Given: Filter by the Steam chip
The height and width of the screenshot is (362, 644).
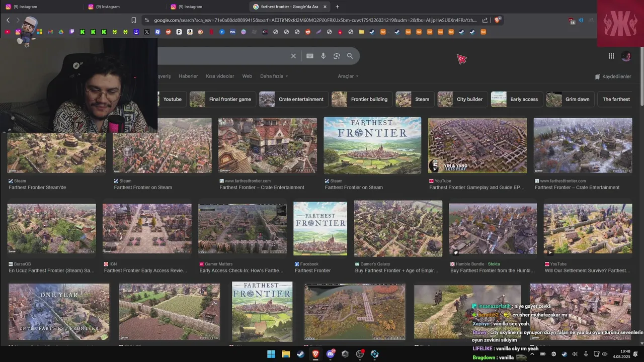Looking at the screenshot, I should pos(415,99).
